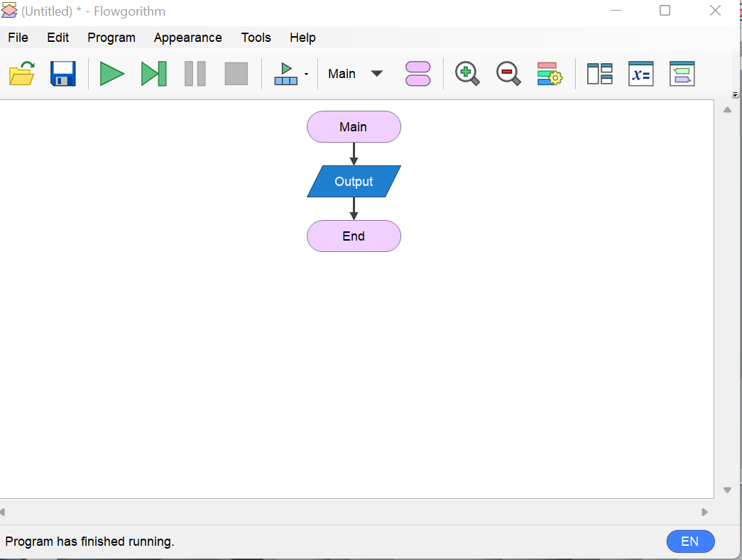Pause the running program
Screen dimensions: 742x560
(195, 73)
